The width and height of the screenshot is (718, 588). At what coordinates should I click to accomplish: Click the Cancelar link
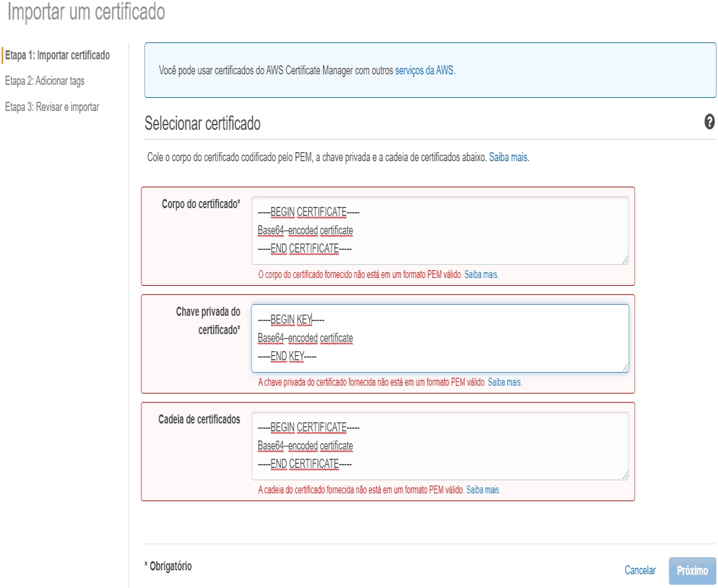[640, 570]
